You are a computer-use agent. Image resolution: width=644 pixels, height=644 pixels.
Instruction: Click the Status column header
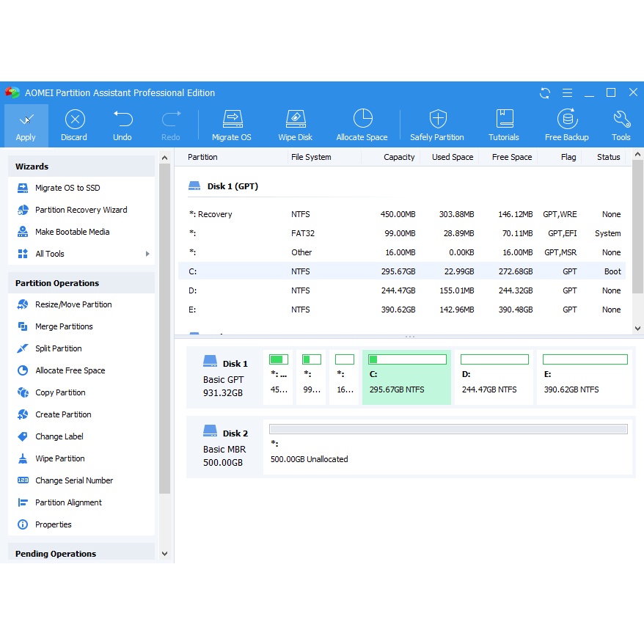pyautogui.click(x=608, y=157)
